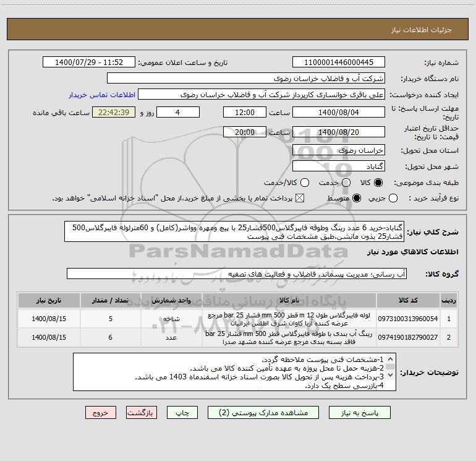Click the general need description text box
Screen dimensions: 476x461
pyautogui.click(x=234, y=232)
